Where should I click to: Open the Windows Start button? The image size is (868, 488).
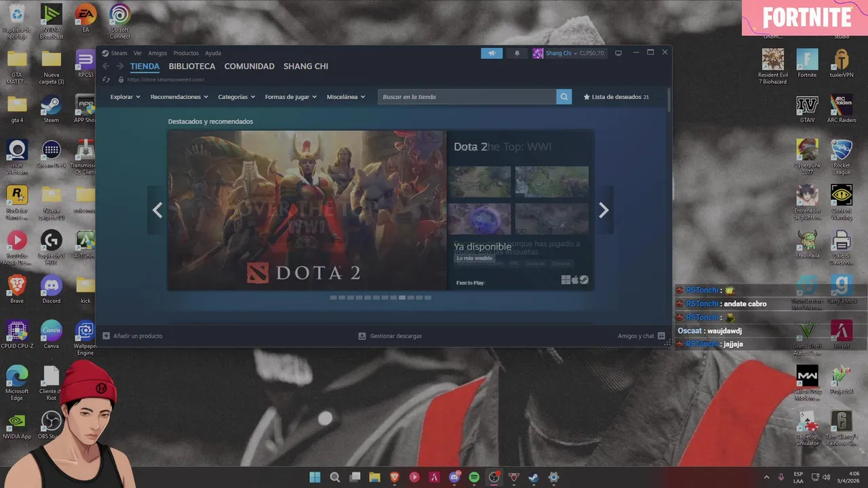pyautogui.click(x=315, y=477)
